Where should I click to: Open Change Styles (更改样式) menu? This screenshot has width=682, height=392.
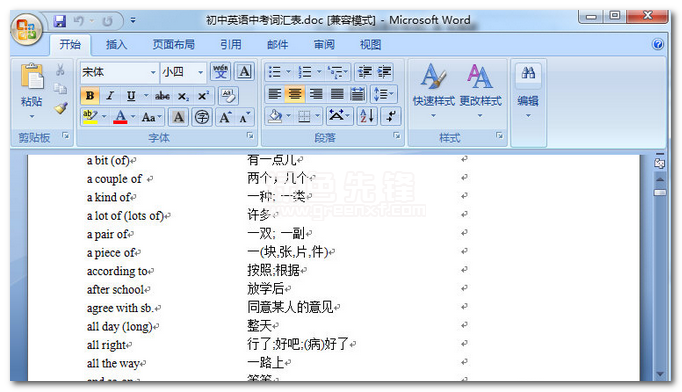(480, 90)
